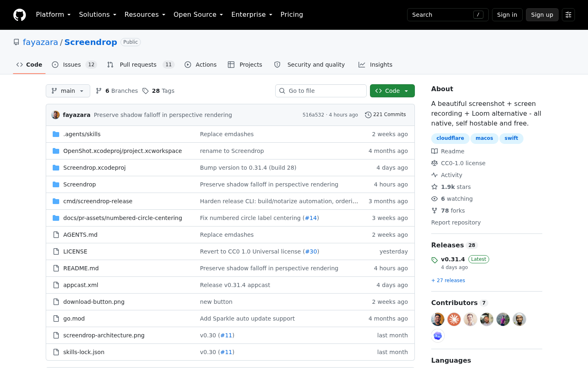Click the scale icon beside CC0-1.0 license
Screen dimensions: 588x368
[434, 163]
